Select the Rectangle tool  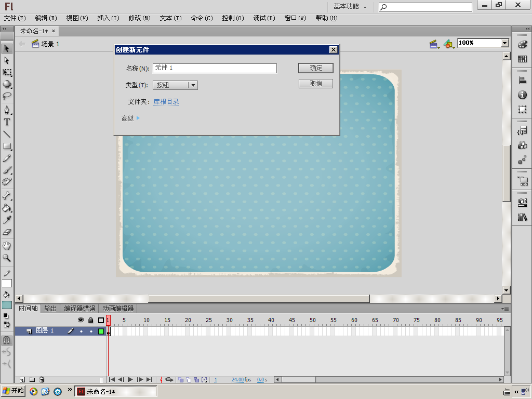click(x=7, y=146)
